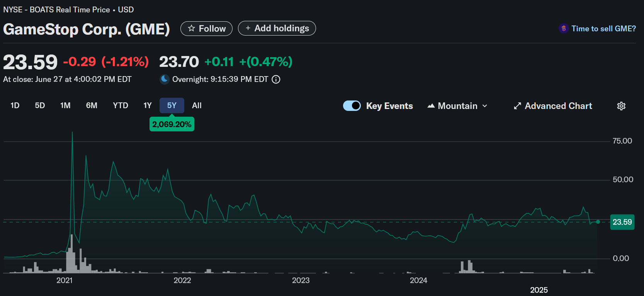Click the overnight price 23.70

click(179, 62)
